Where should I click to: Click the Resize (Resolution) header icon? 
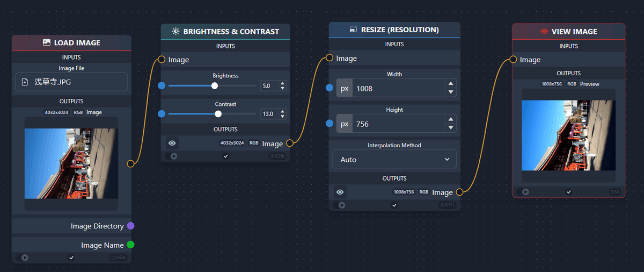tap(353, 30)
